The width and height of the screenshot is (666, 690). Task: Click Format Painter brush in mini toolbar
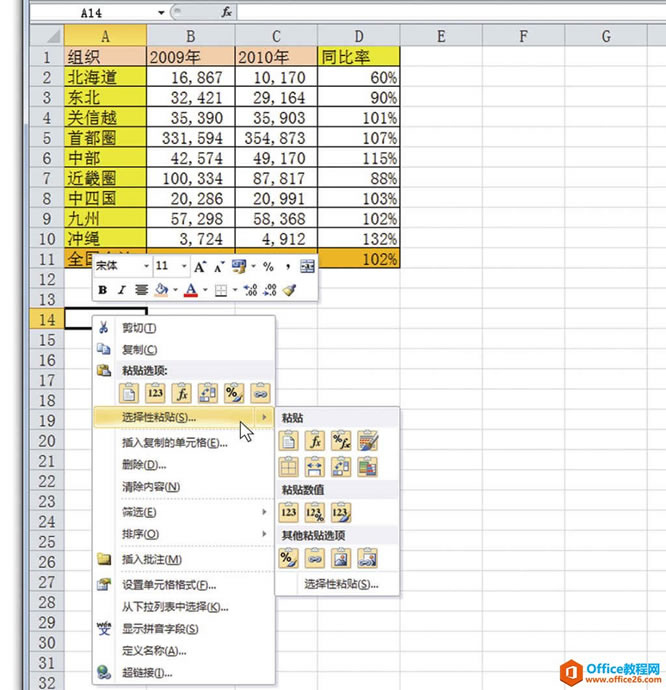click(289, 290)
